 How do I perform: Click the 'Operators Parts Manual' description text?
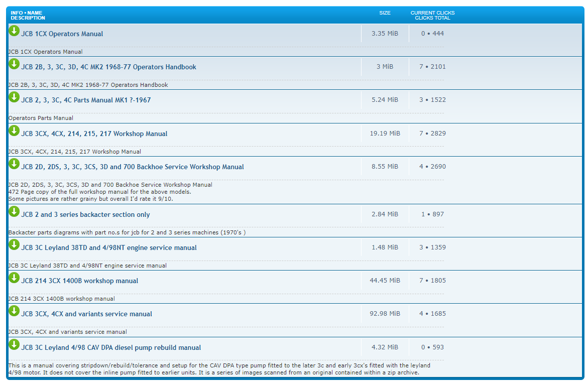(41, 118)
